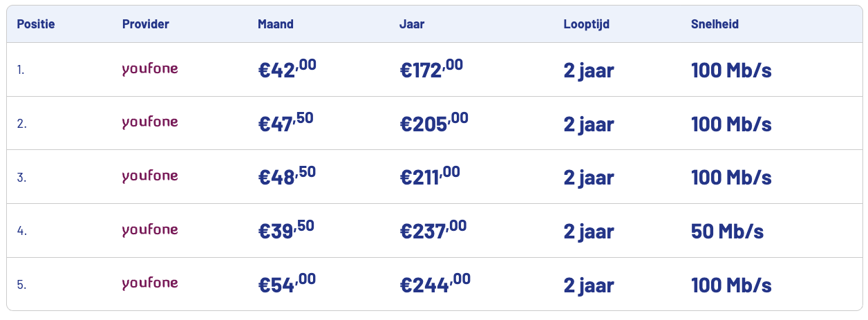Click the Snelheid column header
This screenshot has height=320, width=868.
715,24
